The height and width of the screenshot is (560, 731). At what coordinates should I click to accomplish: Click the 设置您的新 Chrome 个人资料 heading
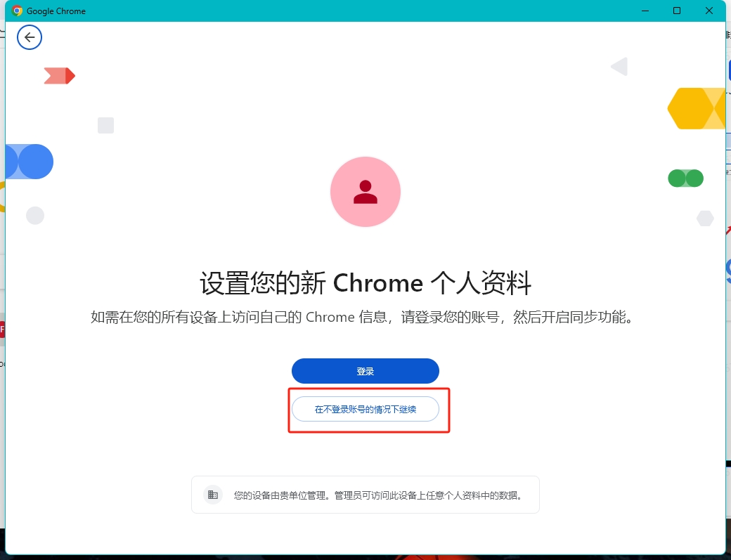click(x=365, y=282)
